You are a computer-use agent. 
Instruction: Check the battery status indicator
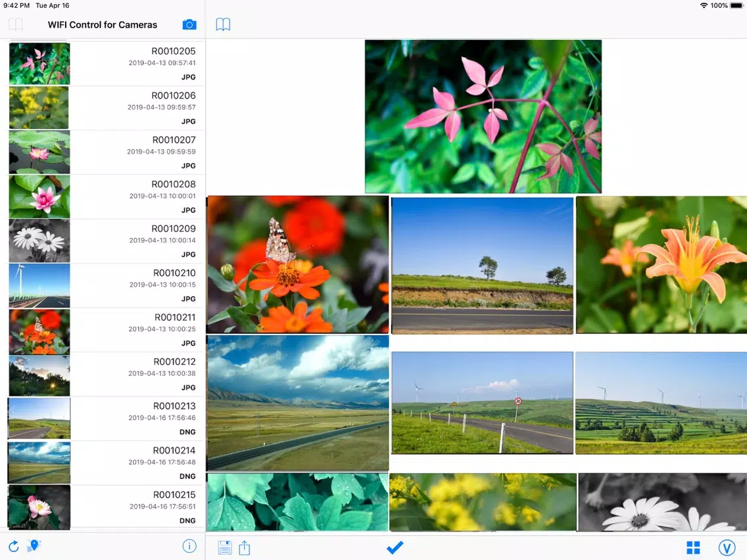pos(736,6)
